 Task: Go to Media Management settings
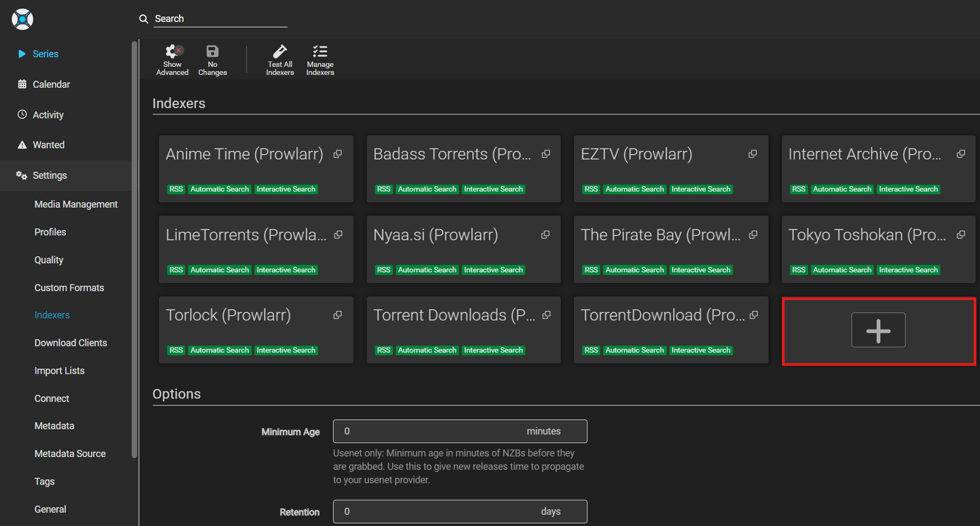click(x=76, y=204)
